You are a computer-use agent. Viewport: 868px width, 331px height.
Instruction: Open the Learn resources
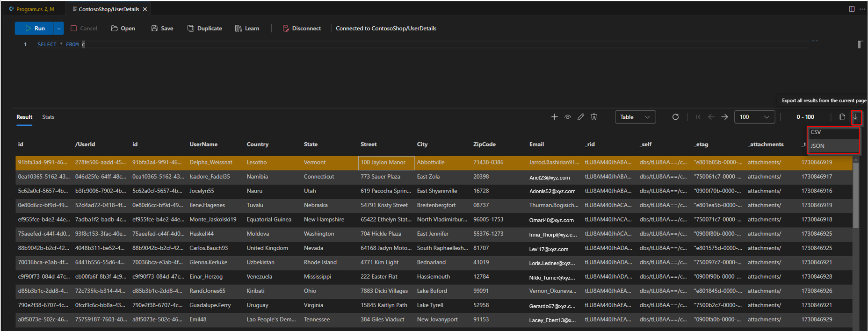pos(247,29)
